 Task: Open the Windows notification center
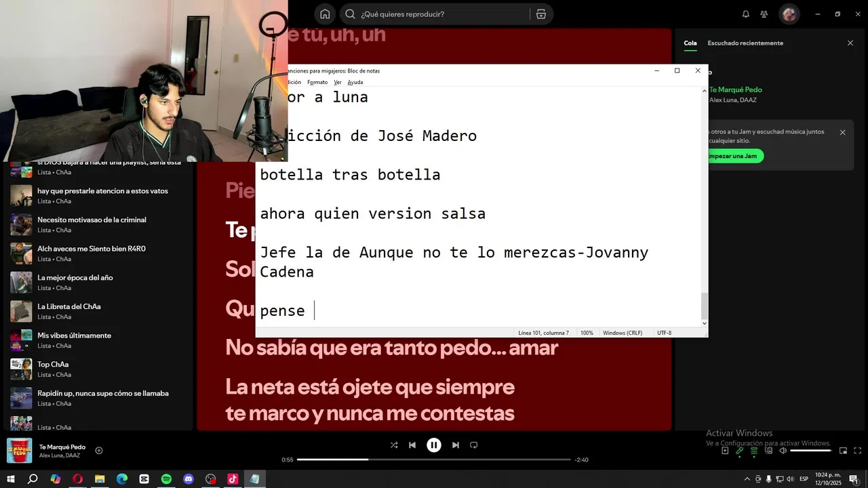(854, 479)
